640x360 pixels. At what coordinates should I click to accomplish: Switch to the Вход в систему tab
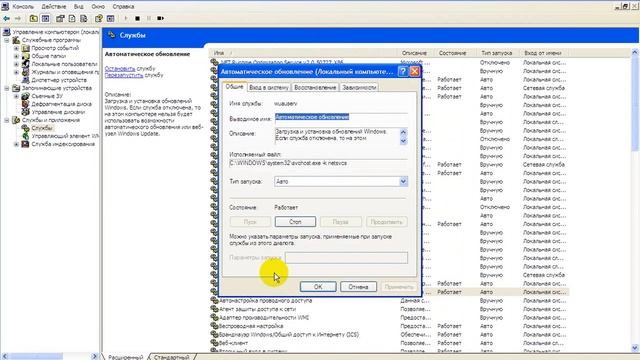click(269, 87)
